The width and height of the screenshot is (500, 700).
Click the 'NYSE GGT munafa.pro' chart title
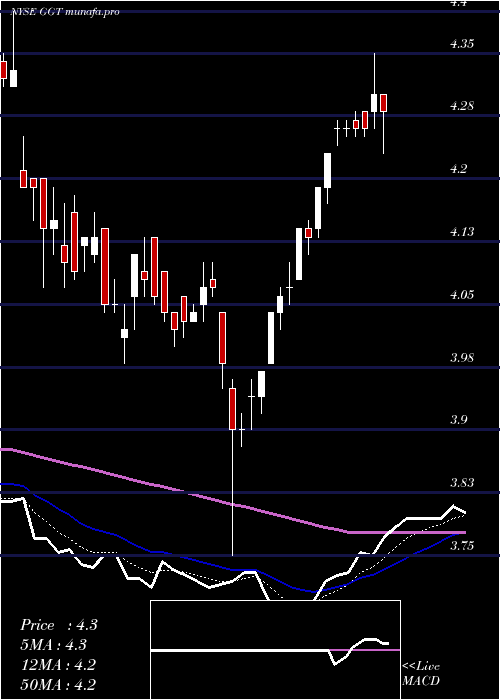65,12
